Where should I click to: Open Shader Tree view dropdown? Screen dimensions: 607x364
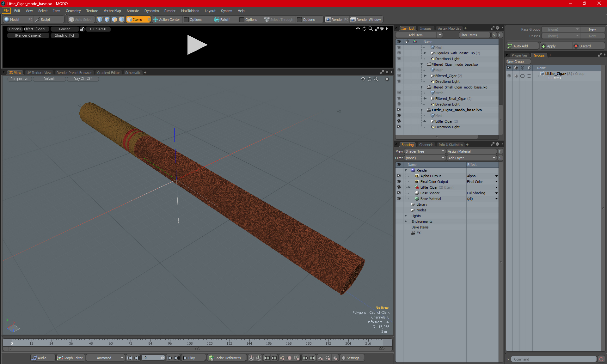point(425,151)
